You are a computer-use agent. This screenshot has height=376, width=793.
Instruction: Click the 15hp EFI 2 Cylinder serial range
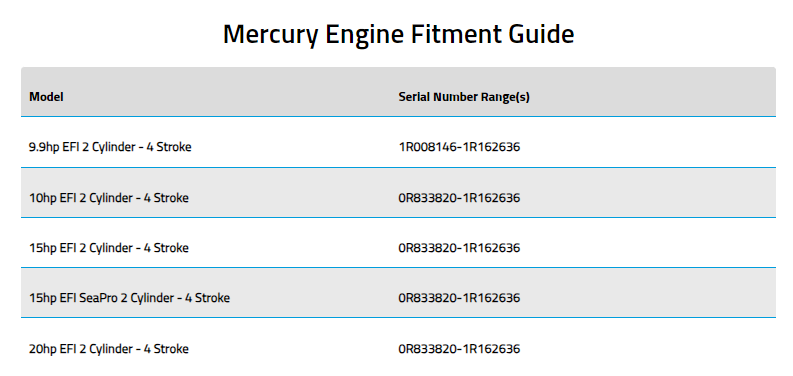tap(459, 248)
